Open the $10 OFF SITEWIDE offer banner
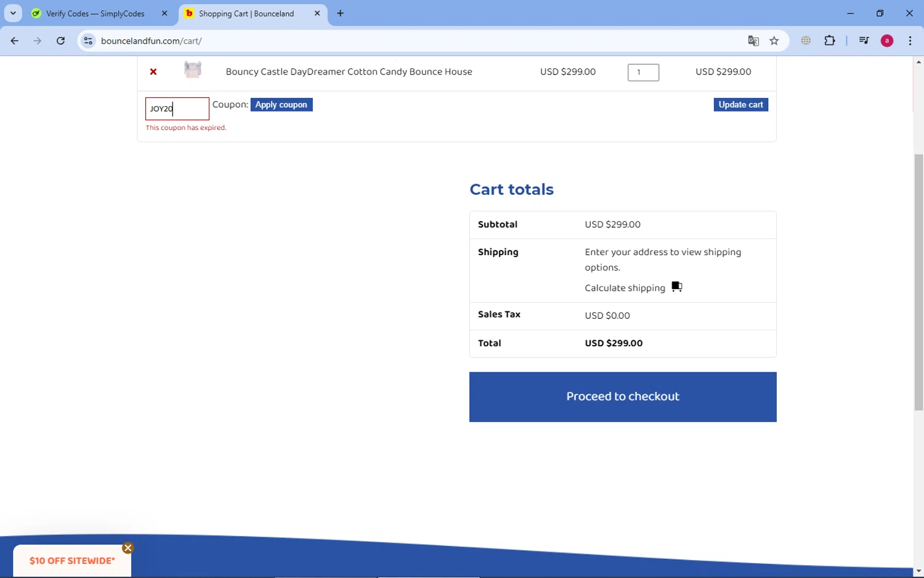 click(x=72, y=561)
